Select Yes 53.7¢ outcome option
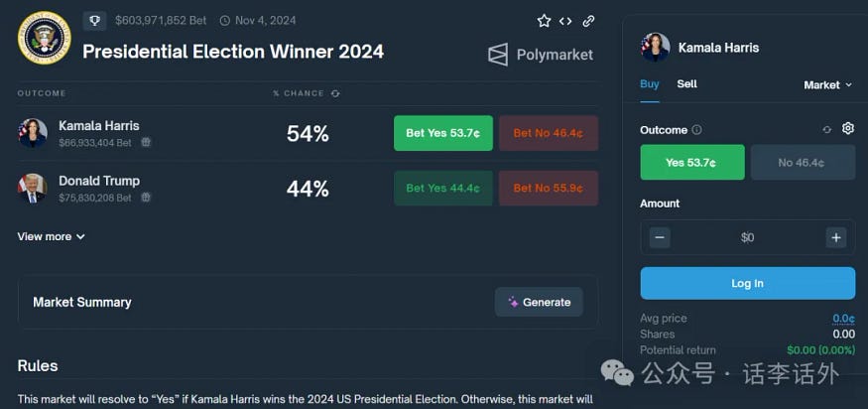 [692, 162]
